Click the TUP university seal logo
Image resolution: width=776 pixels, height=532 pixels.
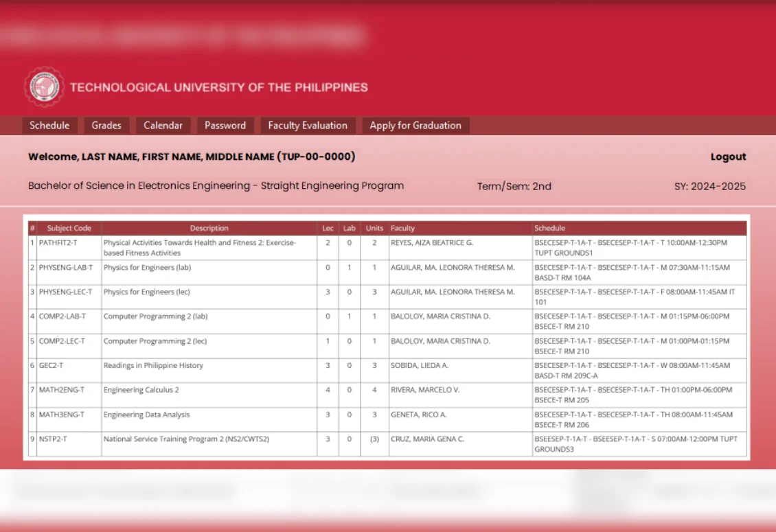click(x=44, y=87)
